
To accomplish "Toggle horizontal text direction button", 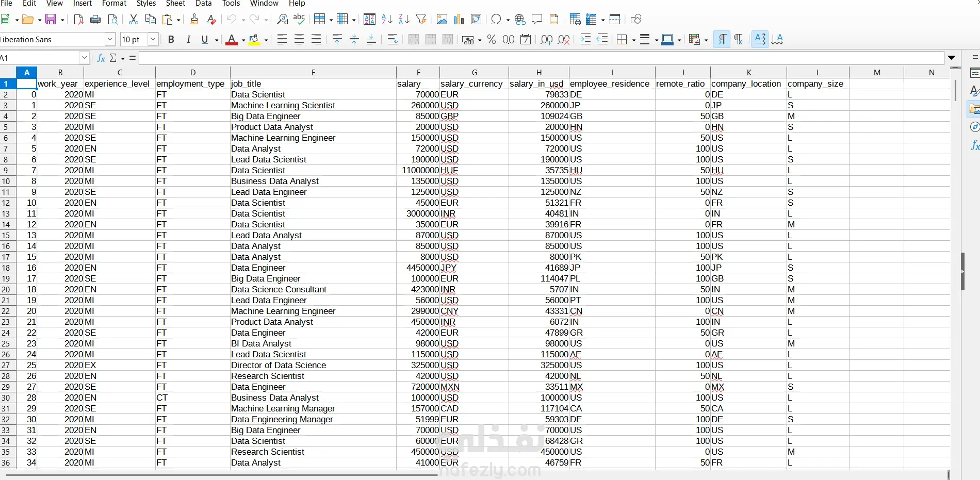I will [x=760, y=40].
